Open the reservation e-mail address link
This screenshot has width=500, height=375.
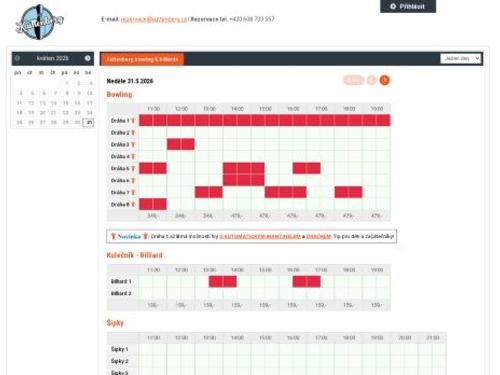tap(154, 19)
